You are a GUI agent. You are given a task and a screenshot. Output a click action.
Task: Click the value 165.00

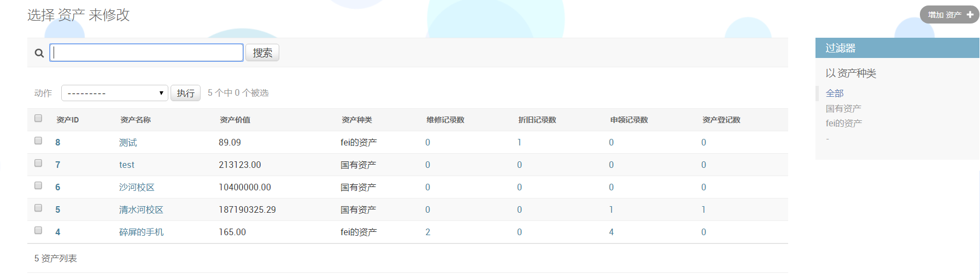click(x=232, y=232)
